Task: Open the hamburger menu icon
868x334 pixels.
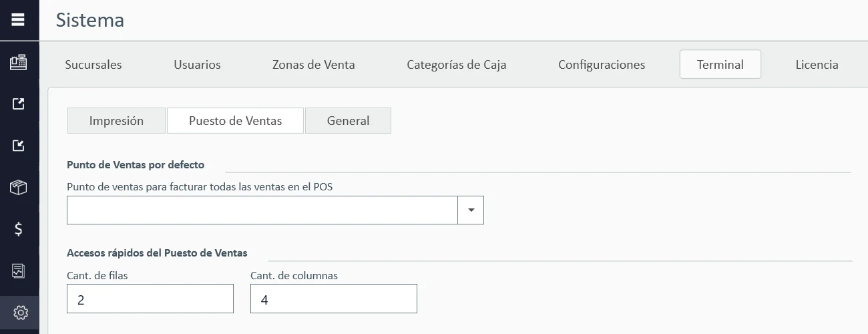Action: (19, 19)
